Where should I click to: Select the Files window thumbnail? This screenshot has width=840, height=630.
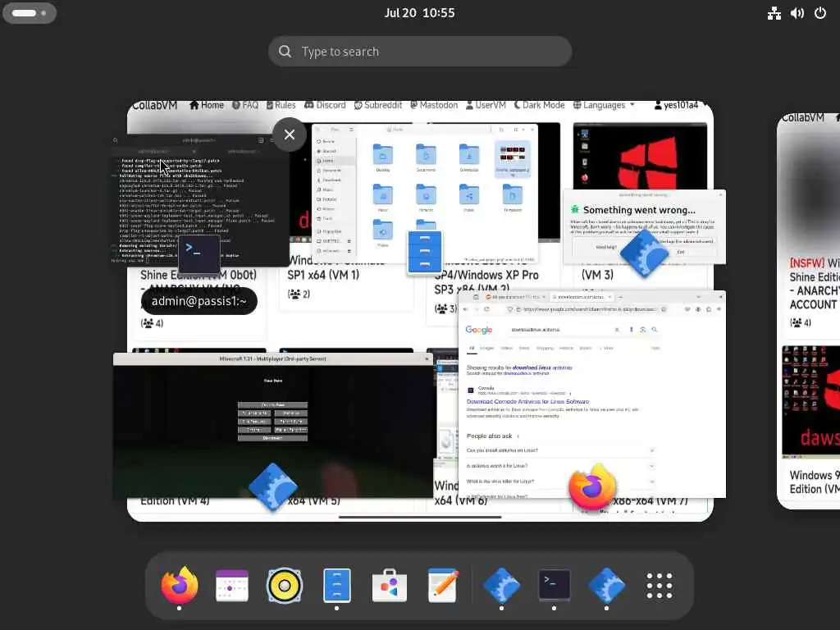pos(425,194)
